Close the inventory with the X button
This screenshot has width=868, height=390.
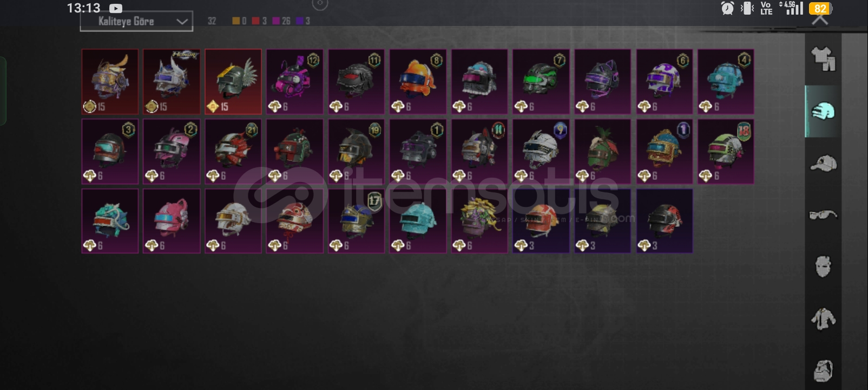point(820,19)
